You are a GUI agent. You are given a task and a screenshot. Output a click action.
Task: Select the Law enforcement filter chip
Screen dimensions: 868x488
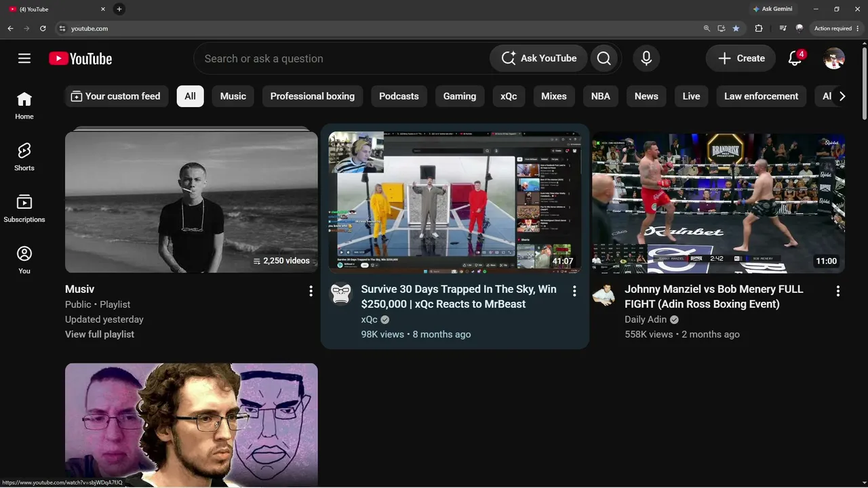(762, 96)
